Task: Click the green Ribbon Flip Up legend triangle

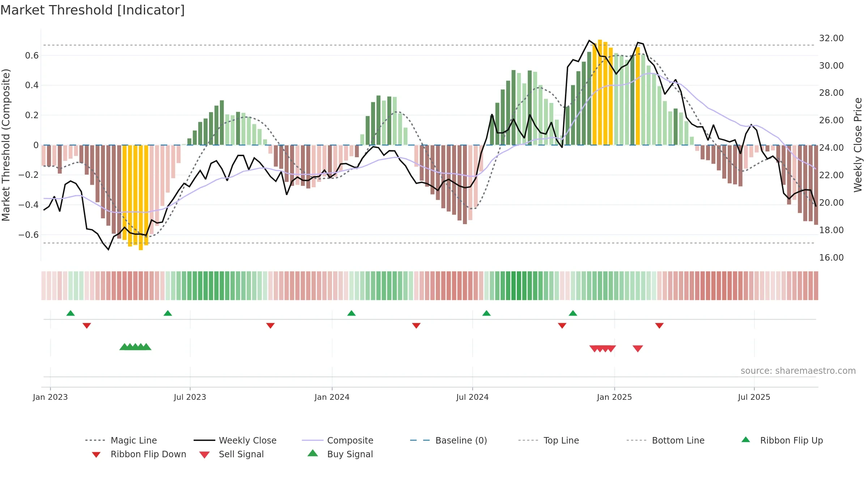Action: (746, 440)
